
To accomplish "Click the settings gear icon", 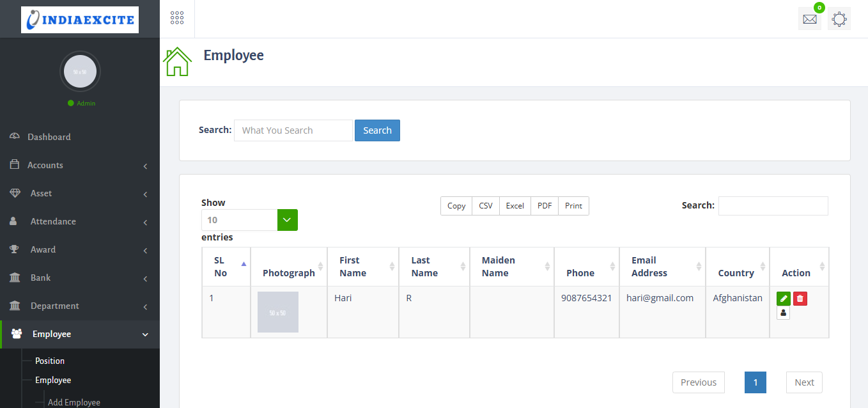I will pos(839,19).
